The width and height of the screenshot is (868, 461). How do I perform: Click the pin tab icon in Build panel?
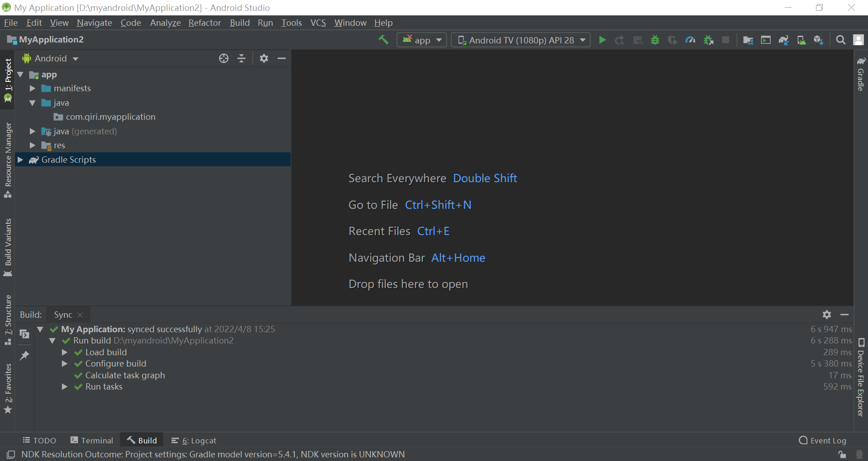click(24, 356)
